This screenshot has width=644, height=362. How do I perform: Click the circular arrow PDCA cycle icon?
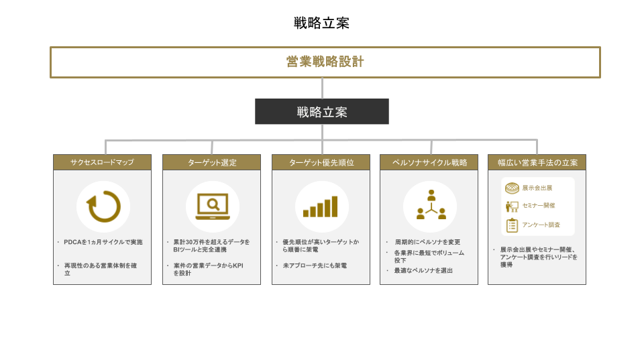click(103, 206)
